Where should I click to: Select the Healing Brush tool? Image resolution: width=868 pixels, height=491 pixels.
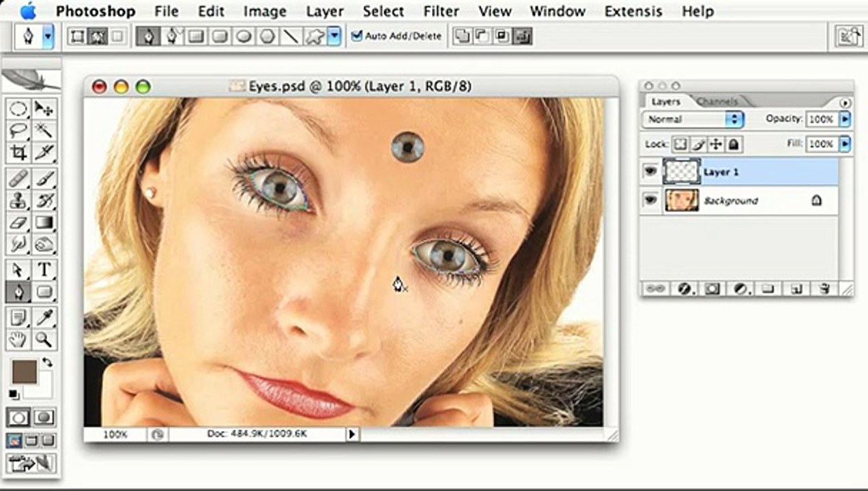(x=18, y=179)
